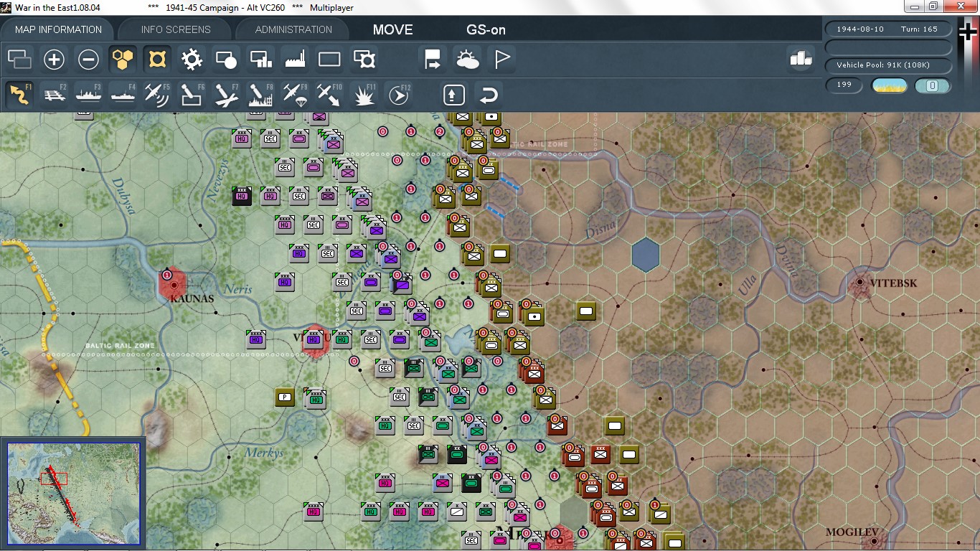Click the Vehicle Pool 91K (108K) readout
This screenshot has height=551, width=980.
pos(889,65)
